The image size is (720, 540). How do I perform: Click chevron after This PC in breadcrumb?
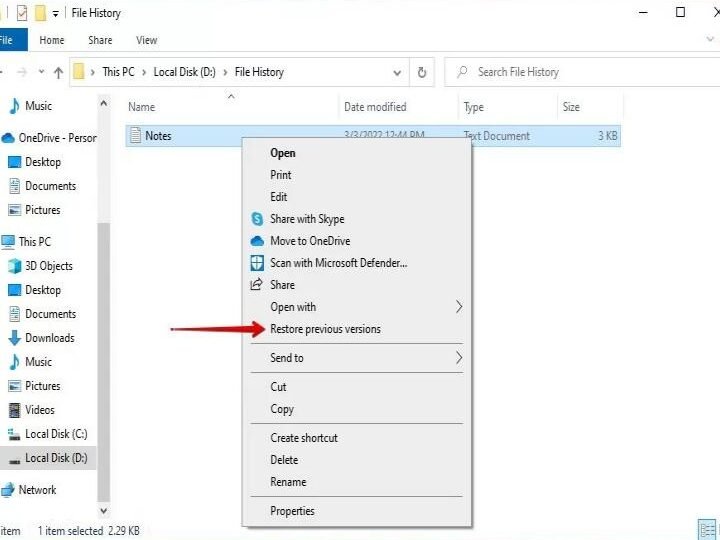[144, 73]
